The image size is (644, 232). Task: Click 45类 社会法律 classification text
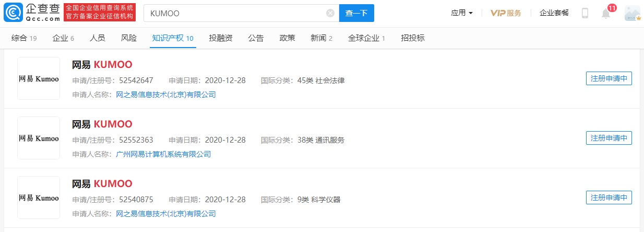coord(321,80)
